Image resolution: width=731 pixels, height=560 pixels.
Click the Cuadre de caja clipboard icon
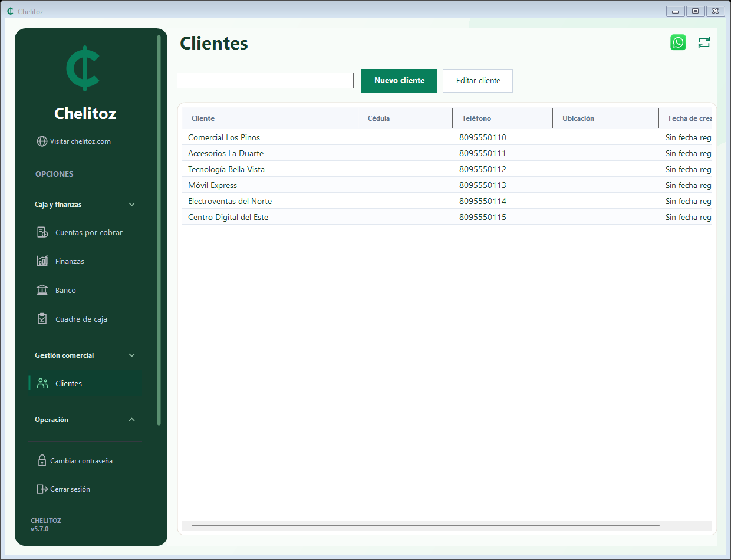[x=42, y=319]
